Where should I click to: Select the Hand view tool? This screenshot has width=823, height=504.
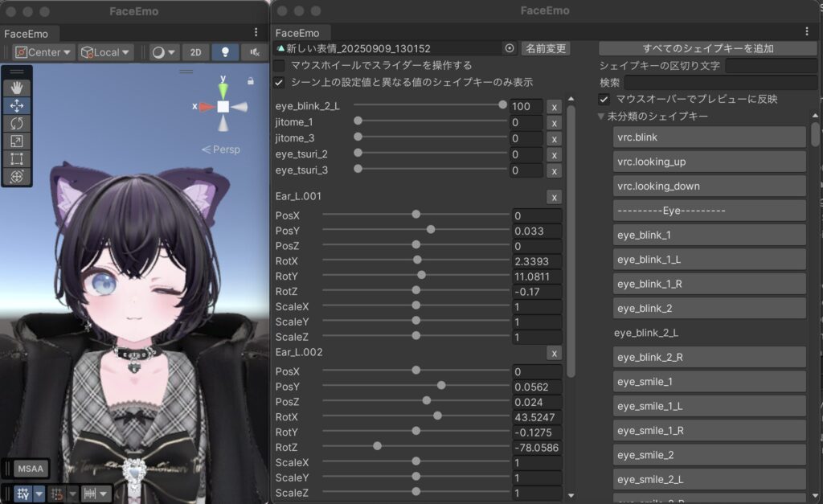click(x=17, y=88)
